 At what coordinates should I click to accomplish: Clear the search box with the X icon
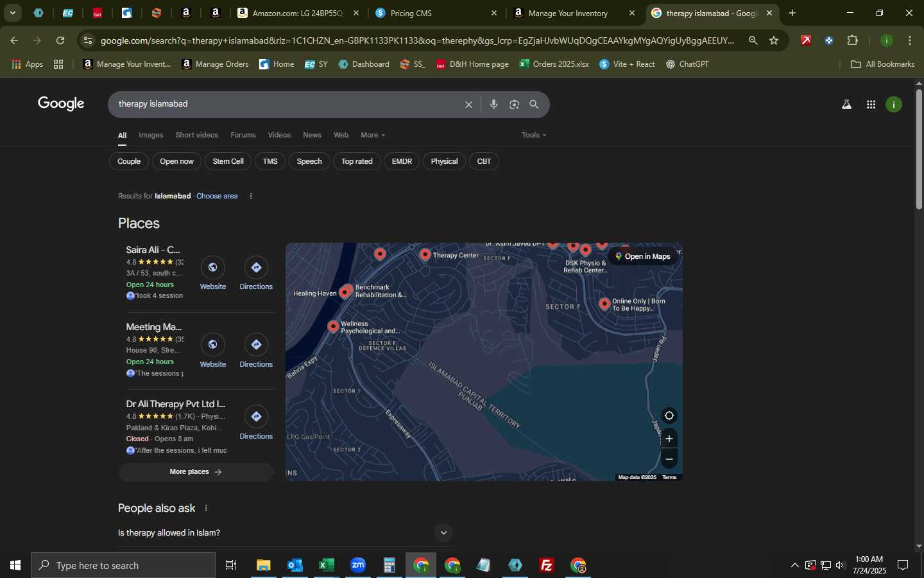pos(468,105)
